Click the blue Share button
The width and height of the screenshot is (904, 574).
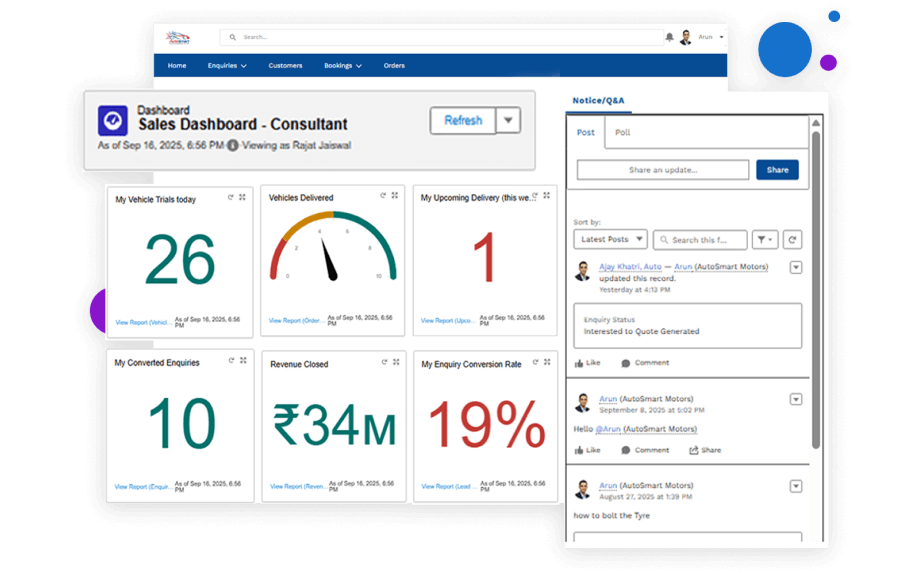777,170
